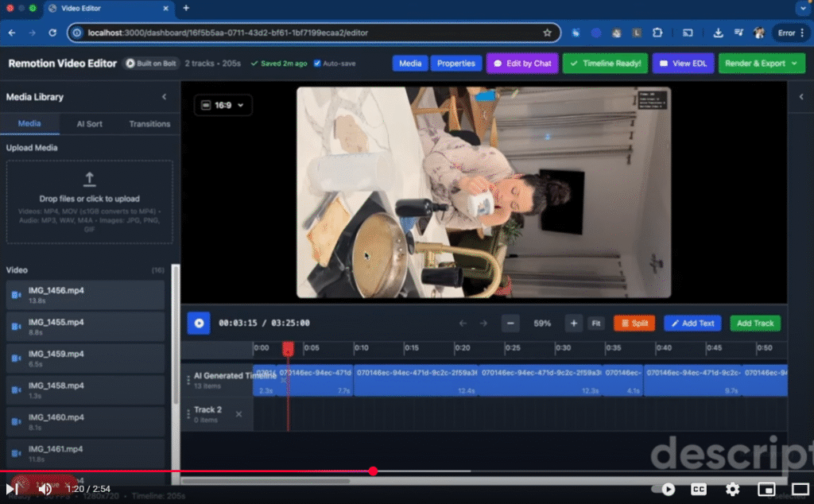Image resolution: width=814 pixels, height=504 pixels.
Task: Bookmark page using the star icon
Action: 547,33
